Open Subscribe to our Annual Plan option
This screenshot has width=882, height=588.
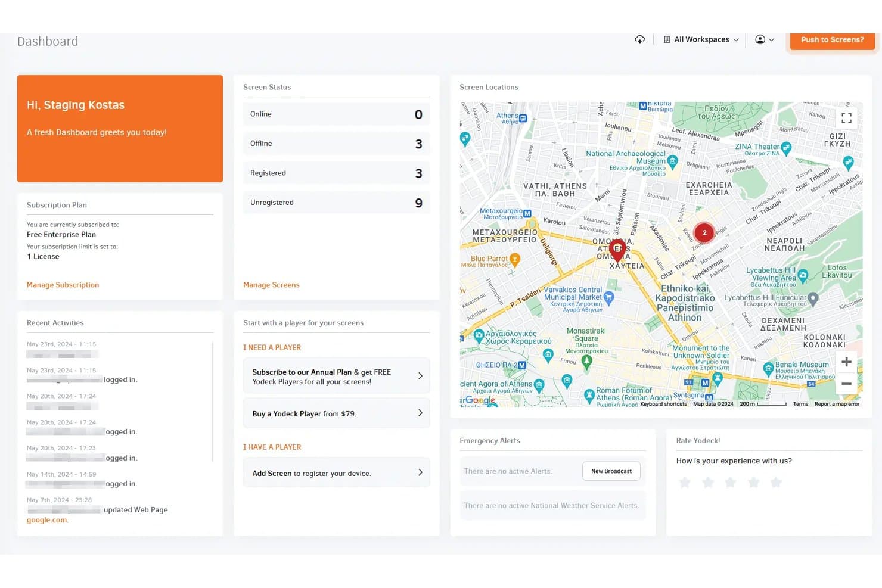(336, 377)
